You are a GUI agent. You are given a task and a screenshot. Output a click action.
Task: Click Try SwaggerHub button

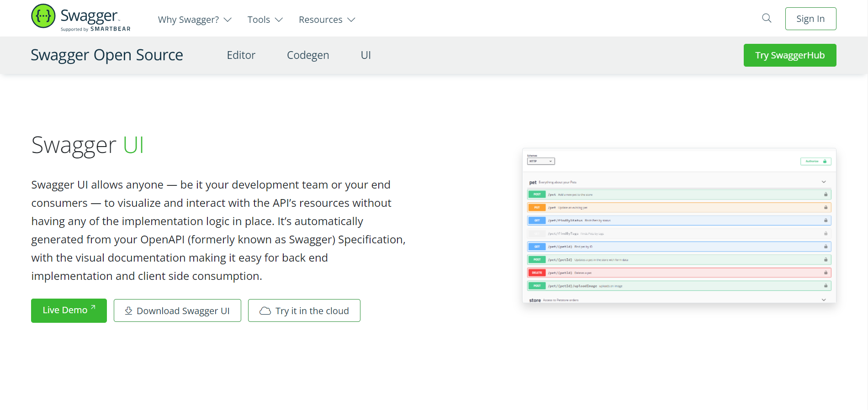tap(790, 55)
